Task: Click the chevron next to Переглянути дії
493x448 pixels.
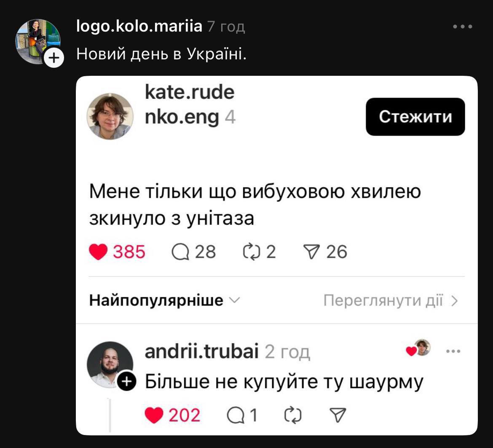Action: click(455, 301)
